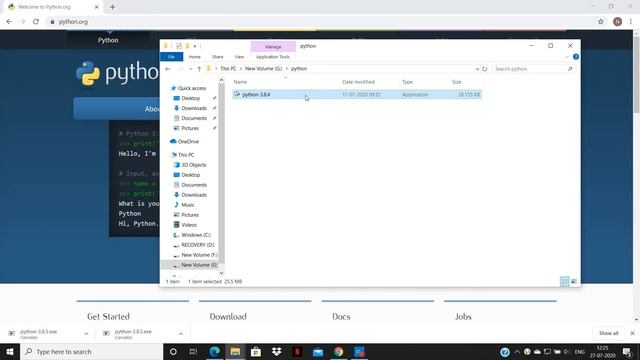Open Videos folder in navigation pane
640x360 pixels.
pos(189,225)
